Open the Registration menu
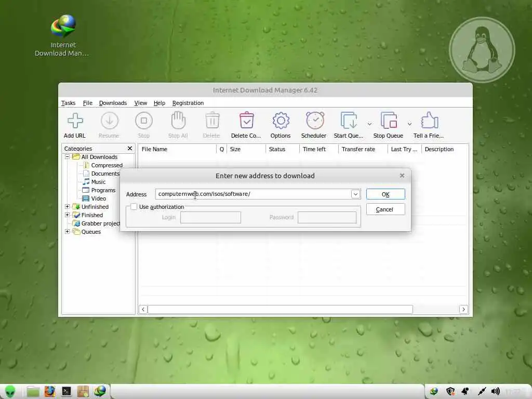The width and height of the screenshot is (532, 399). pos(188,103)
